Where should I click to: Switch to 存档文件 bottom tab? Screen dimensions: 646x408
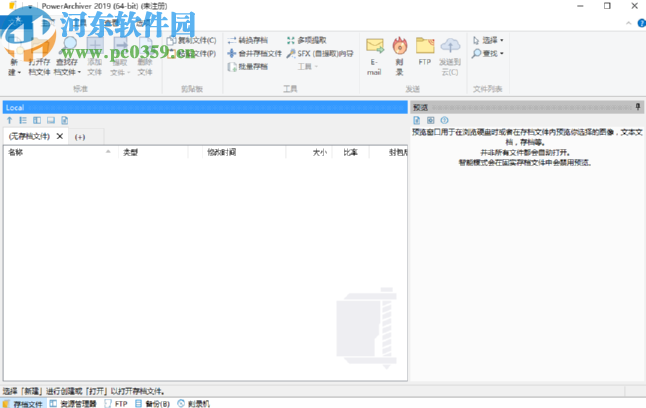(24, 404)
